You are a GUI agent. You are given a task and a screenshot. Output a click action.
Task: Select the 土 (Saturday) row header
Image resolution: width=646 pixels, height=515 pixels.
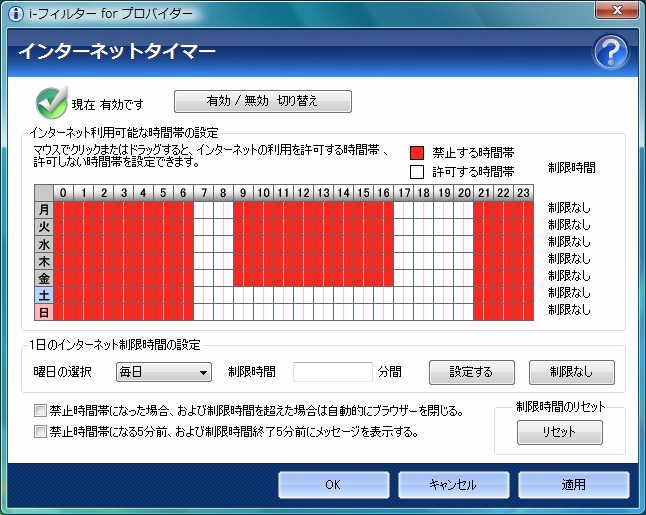44,295
